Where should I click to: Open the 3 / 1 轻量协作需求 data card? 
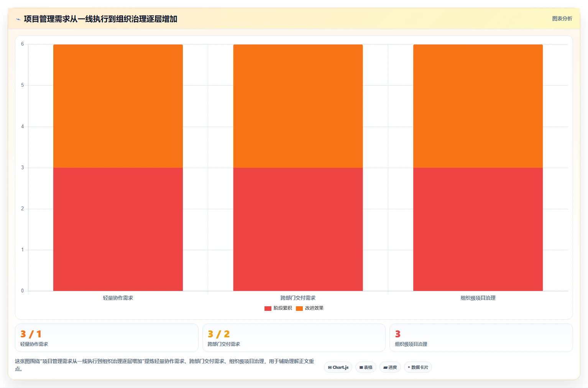coord(107,338)
